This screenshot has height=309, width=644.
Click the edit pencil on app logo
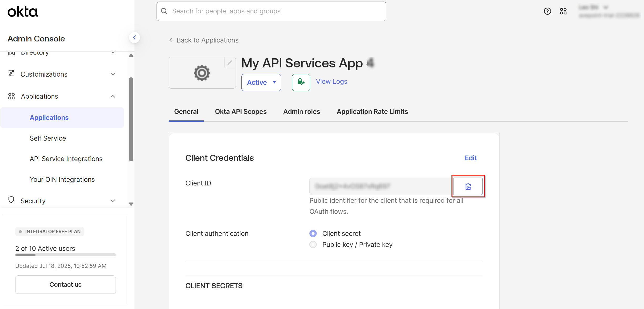point(229,63)
